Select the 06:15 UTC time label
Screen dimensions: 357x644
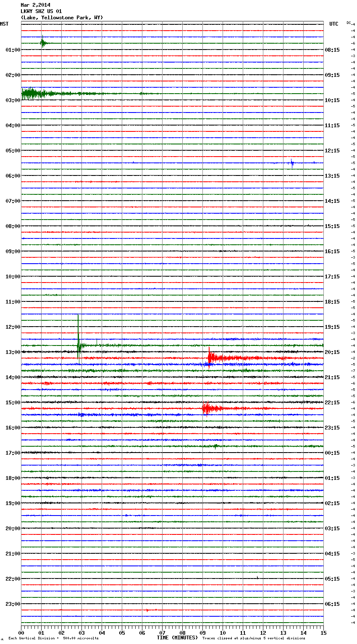pyautogui.click(x=332, y=604)
